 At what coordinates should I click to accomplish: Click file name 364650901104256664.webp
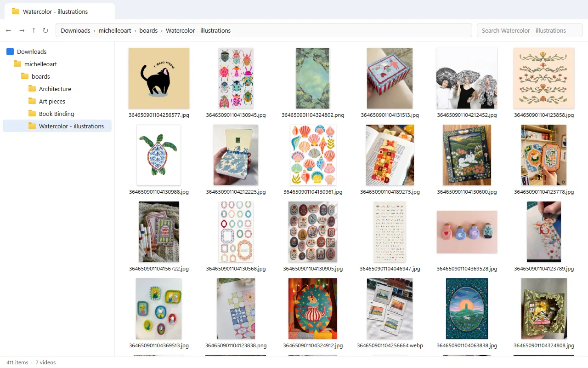click(x=390, y=345)
